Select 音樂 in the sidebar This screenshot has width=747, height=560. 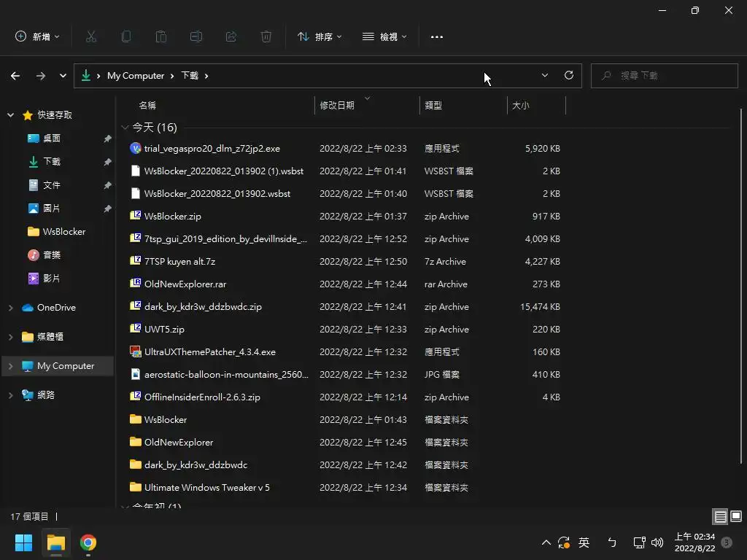tap(52, 254)
